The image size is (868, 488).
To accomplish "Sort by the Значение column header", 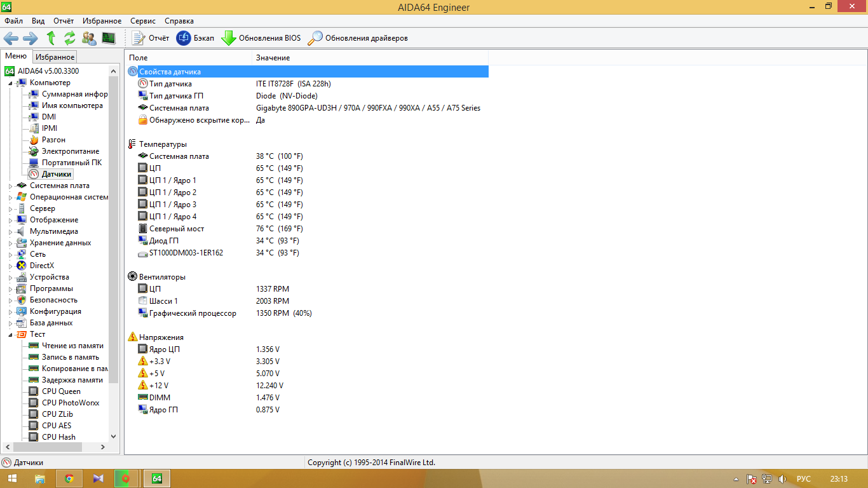I will click(x=370, y=58).
